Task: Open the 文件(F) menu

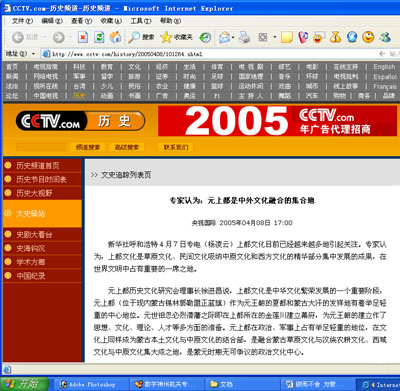Action: [22, 21]
